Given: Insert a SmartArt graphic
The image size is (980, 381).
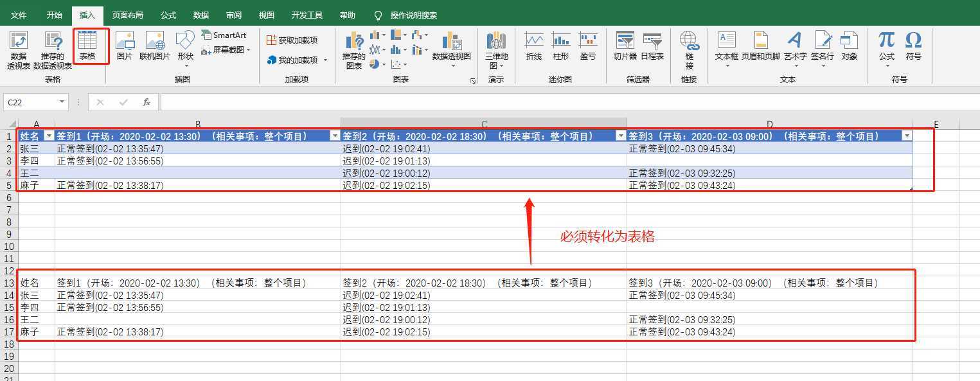Looking at the screenshot, I should tap(225, 35).
